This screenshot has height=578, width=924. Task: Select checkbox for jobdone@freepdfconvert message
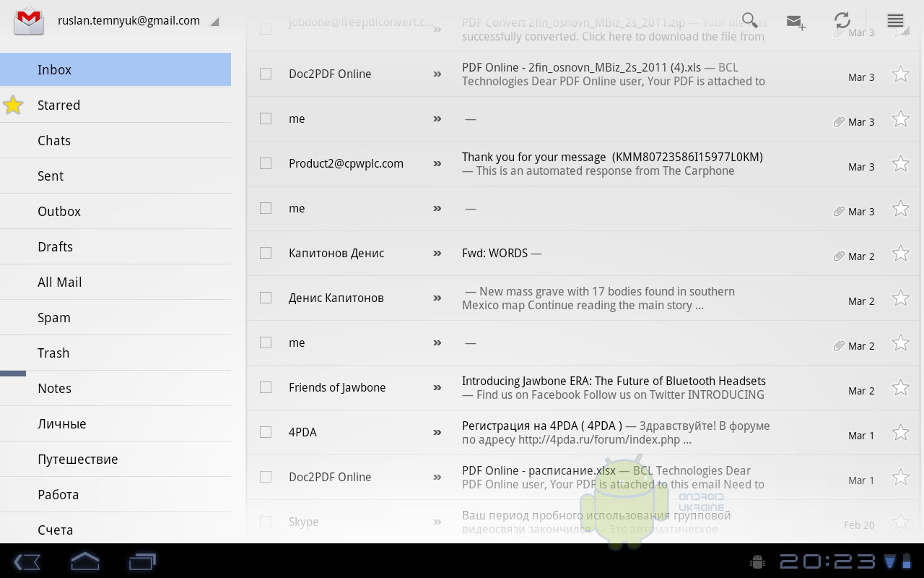pos(266,29)
